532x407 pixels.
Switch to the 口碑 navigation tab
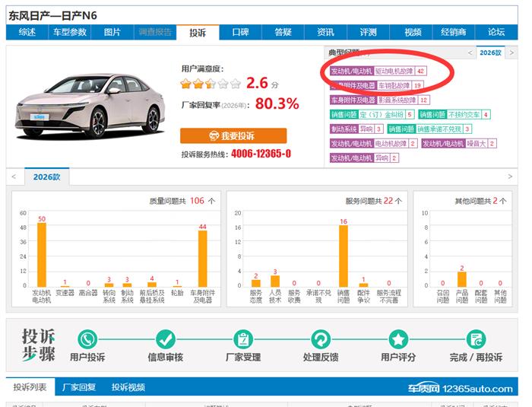pos(240,33)
